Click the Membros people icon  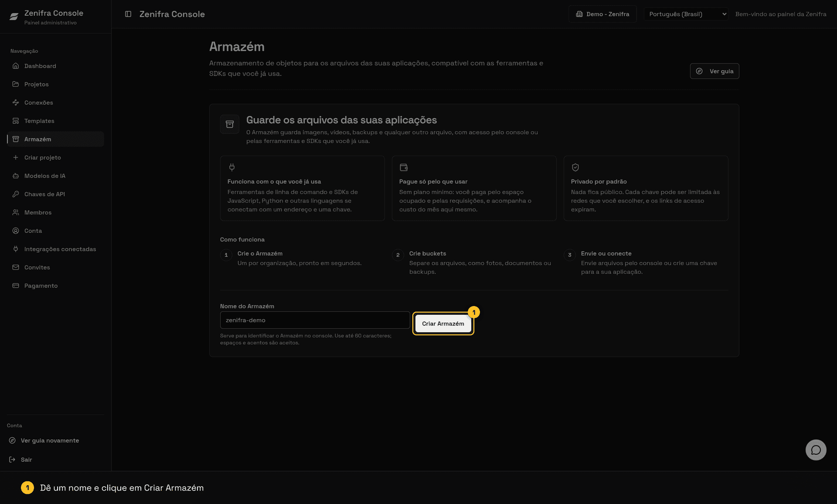point(16,212)
